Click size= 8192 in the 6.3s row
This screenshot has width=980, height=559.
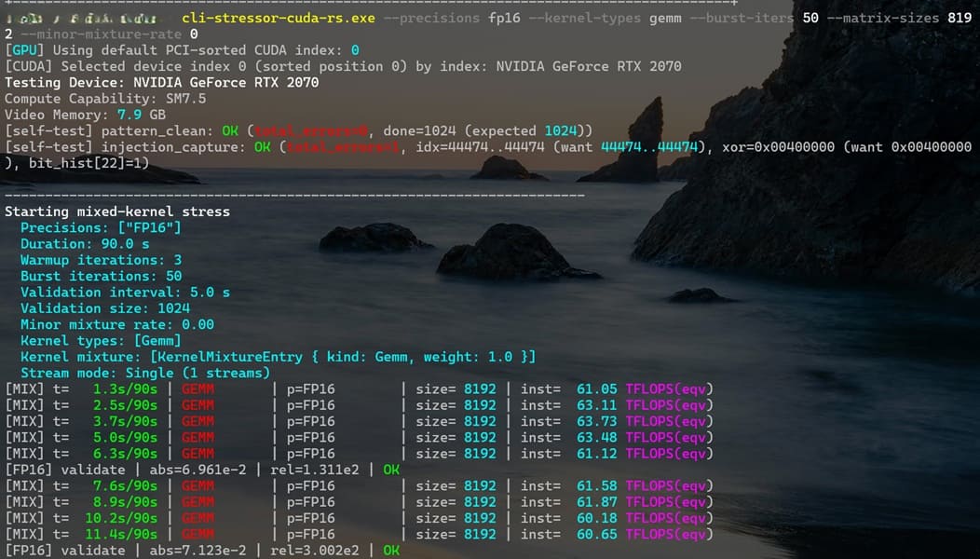click(456, 454)
